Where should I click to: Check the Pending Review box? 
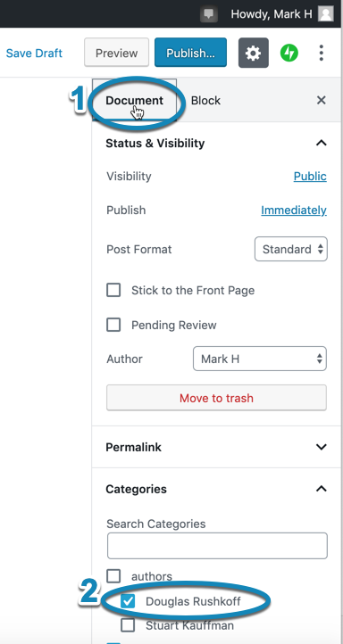click(113, 325)
